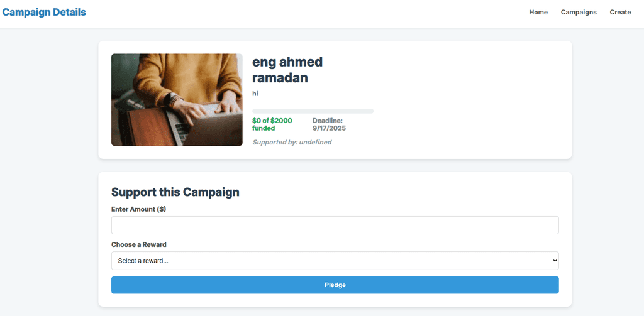
Task: Open the Create nav link
Action: tap(620, 13)
